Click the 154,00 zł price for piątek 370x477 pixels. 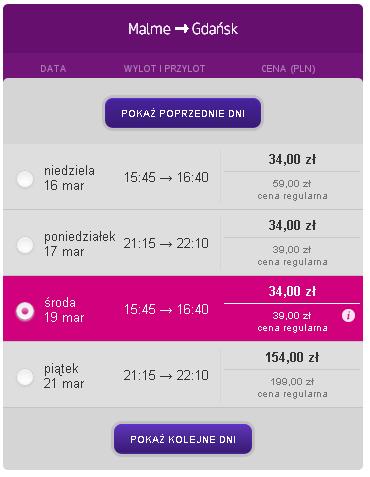(x=292, y=357)
